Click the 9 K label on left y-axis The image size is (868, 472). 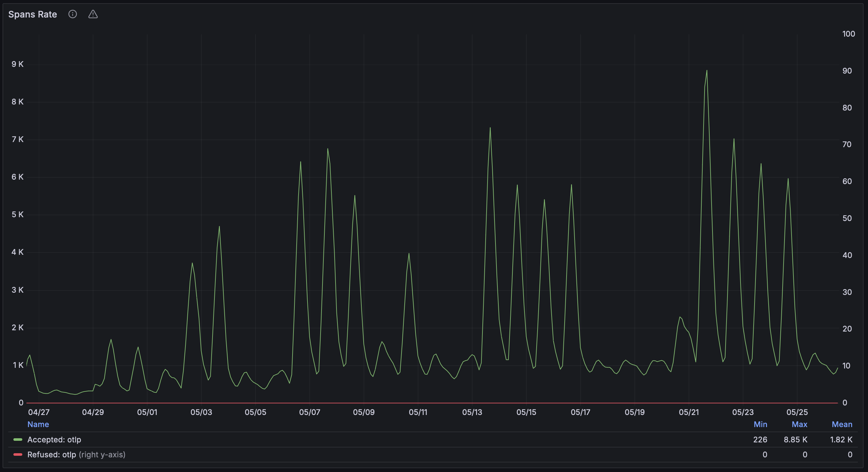[x=18, y=64]
